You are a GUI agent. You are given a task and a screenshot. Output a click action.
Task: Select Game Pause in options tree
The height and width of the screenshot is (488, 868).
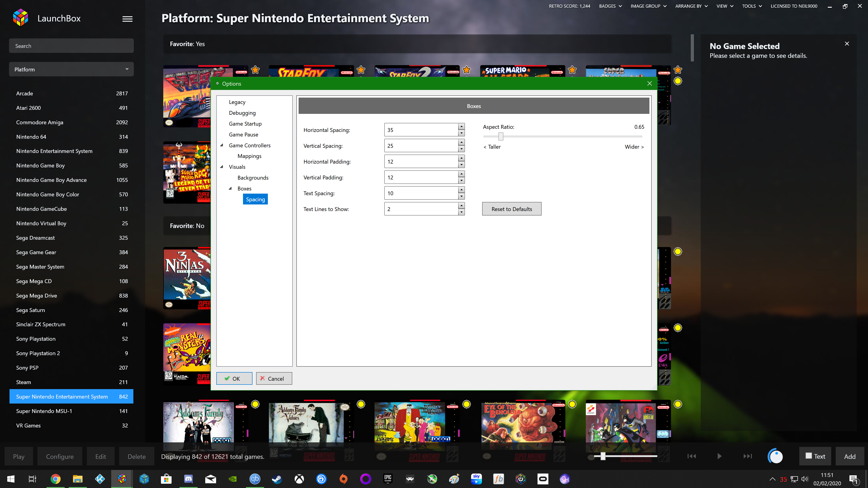click(x=244, y=134)
